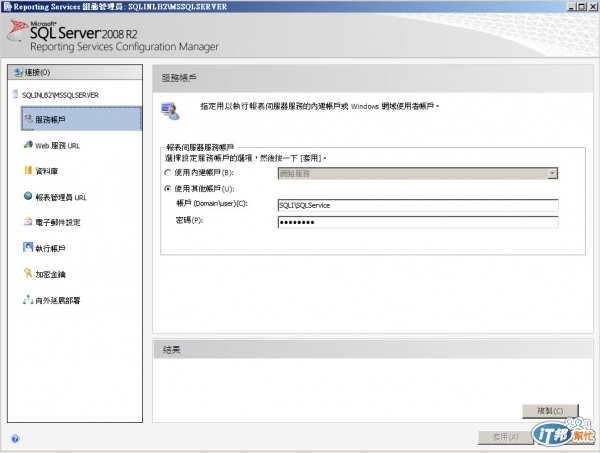The width and height of the screenshot is (600, 453).
Task: Click the 電子郵件設定 envelope icon
Action: coord(28,221)
